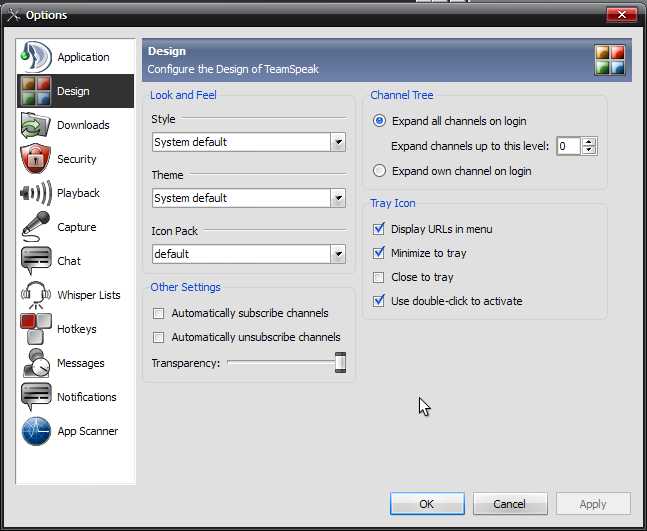Open the Messages label
647x531 pixels.
80,363
